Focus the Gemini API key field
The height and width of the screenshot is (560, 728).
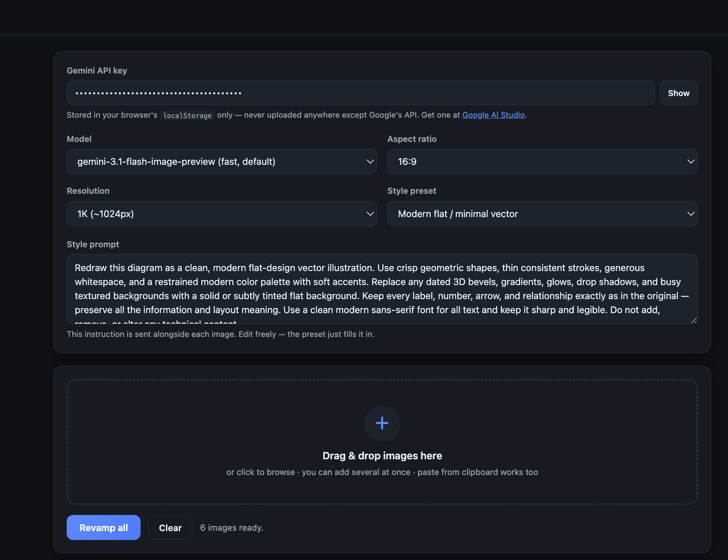tap(361, 93)
